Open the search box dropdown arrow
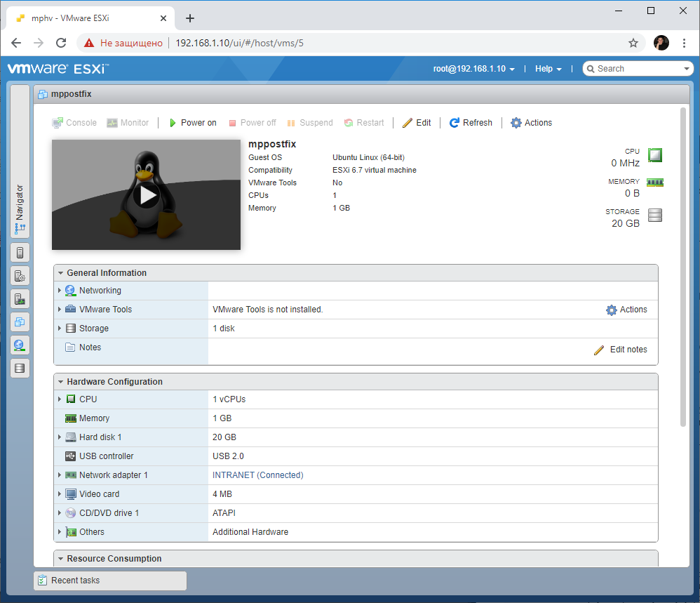700x603 pixels. pos(687,69)
